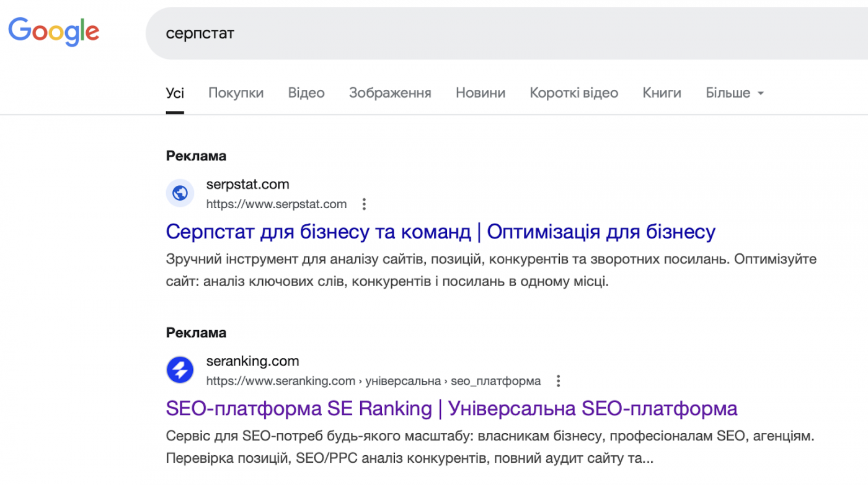868x485 pixels.
Task: Click the serpstat.com globe favicon
Action: tap(180, 193)
